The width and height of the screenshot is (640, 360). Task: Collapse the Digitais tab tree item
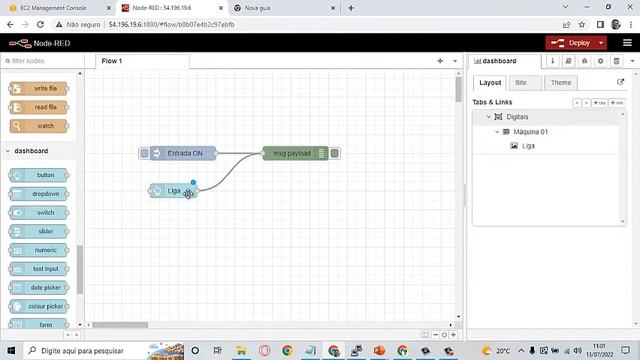489,117
